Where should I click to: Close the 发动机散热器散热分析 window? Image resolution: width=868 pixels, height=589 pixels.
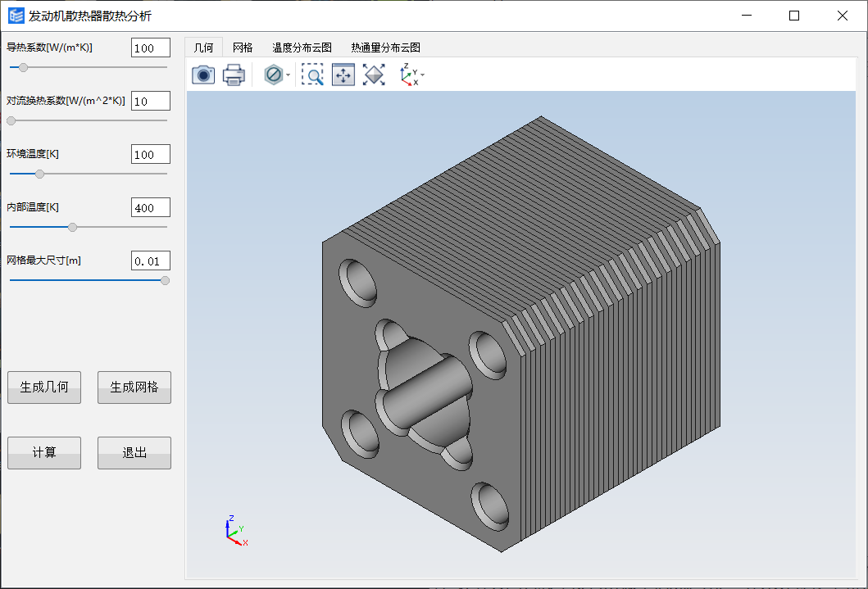pyautogui.click(x=842, y=16)
